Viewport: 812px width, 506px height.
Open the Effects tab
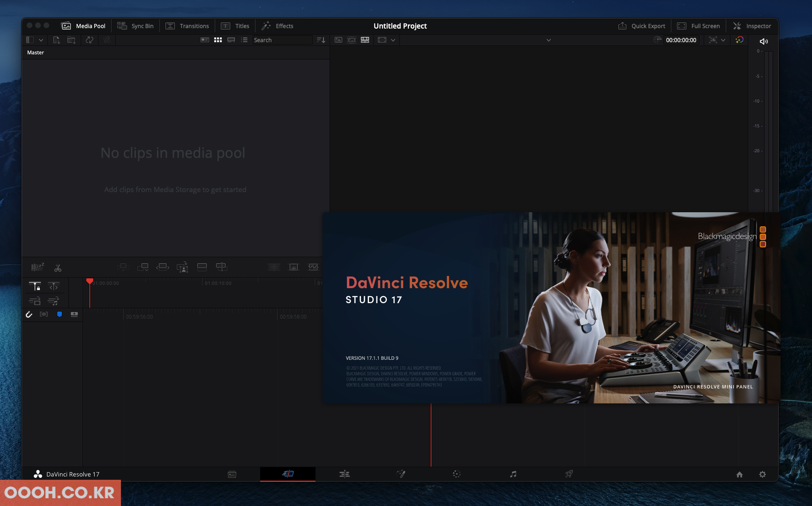coord(278,26)
